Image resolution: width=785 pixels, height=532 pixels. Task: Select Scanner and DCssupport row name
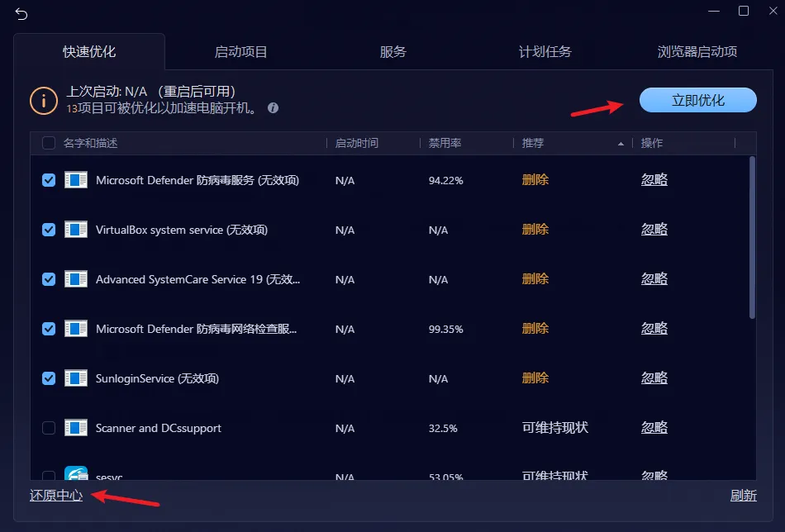point(158,429)
